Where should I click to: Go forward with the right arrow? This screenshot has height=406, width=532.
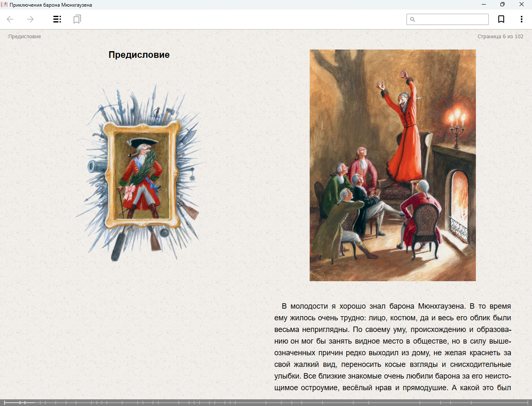[x=30, y=19]
